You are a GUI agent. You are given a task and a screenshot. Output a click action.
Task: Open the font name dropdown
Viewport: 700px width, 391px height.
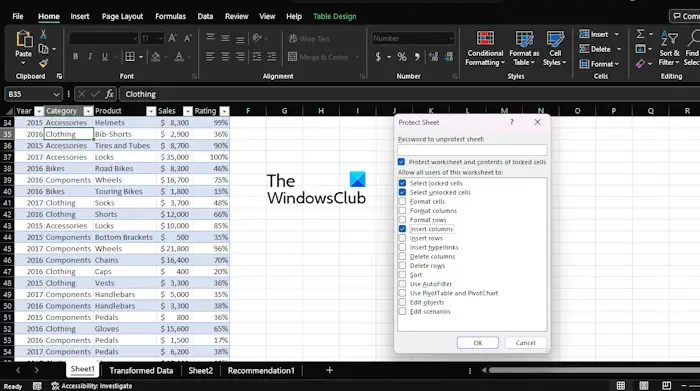click(x=135, y=38)
